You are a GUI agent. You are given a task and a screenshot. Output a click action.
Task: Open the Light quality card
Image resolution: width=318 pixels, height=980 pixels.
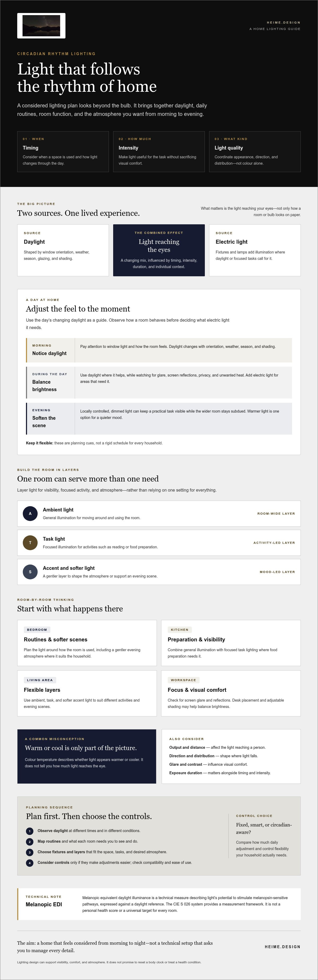tap(255, 151)
